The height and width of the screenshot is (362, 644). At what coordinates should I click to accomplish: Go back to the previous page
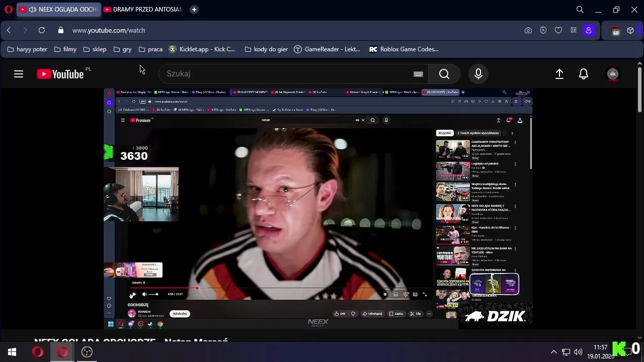9,30
